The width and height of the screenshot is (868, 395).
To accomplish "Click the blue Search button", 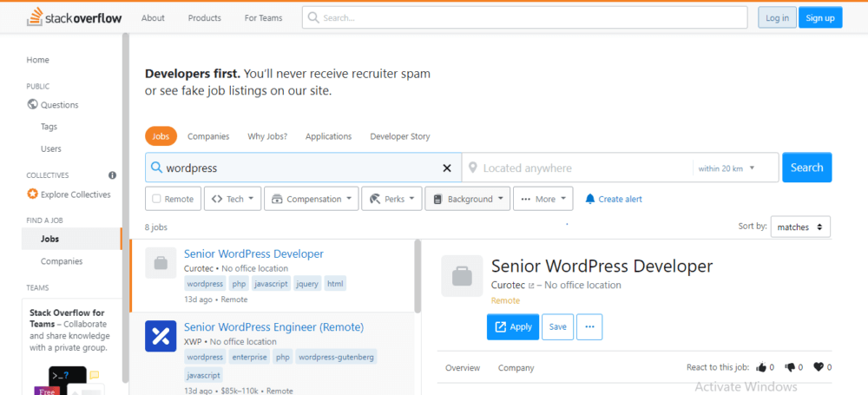I will (806, 168).
